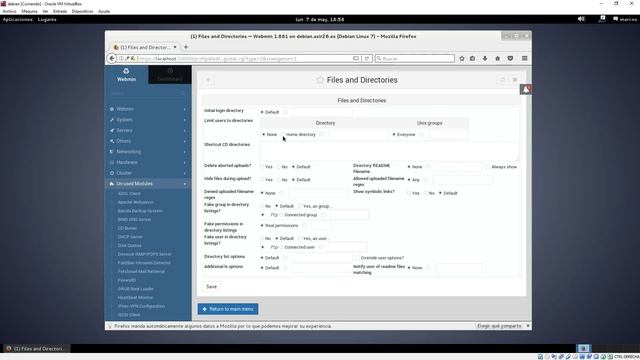This screenshot has height=360, width=640.
Task: Expand the Webmin sidebar category
Action: [148, 109]
